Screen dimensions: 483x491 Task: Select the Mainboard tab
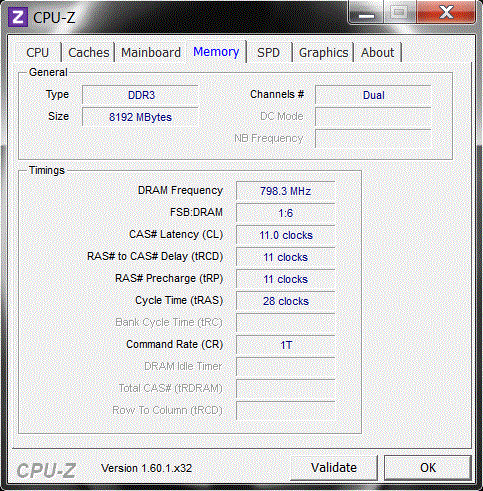point(151,53)
